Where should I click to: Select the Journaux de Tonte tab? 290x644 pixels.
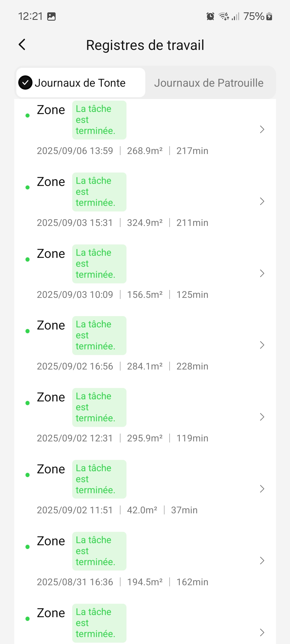(x=81, y=83)
